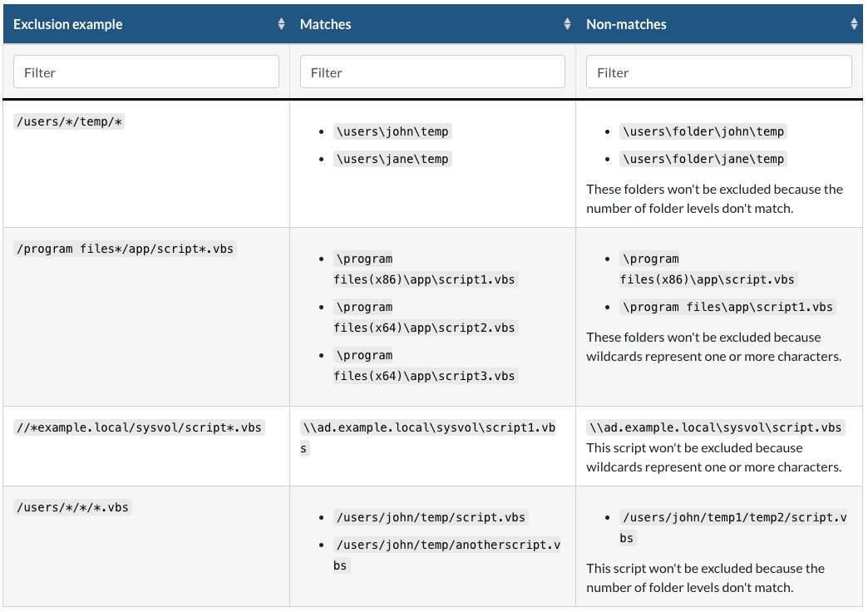Click the "Matches" header label
This screenshot has height=612, width=868.
point(326,24)
